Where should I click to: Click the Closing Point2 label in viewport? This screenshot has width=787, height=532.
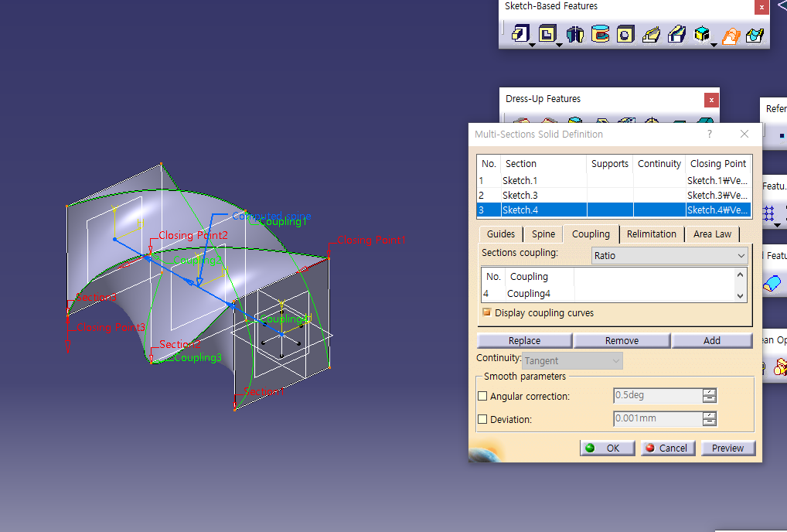point(193,235)
